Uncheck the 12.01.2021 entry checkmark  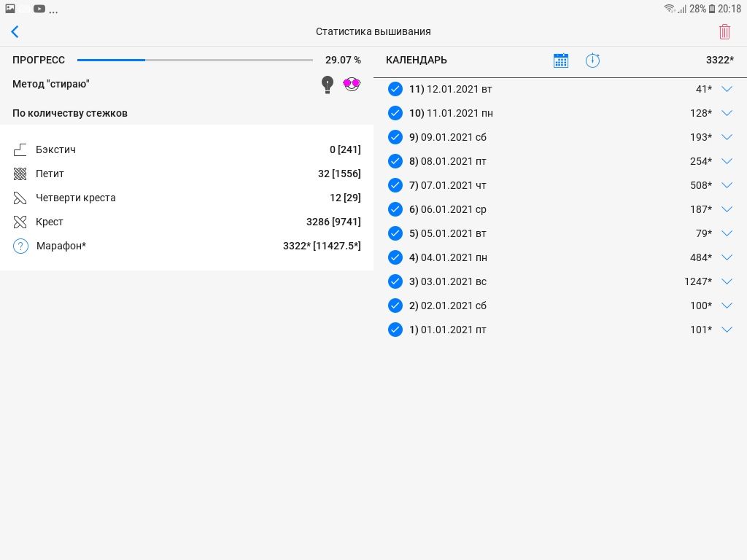click(x=395, y=89)
